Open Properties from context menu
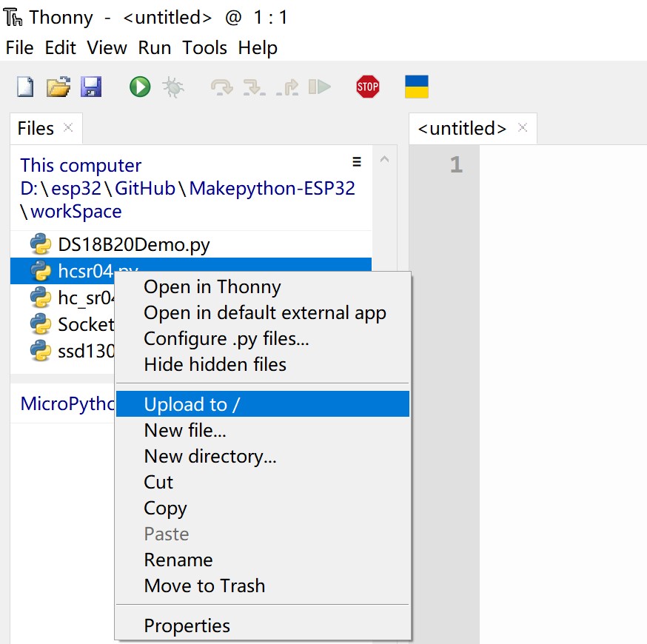This screenshot has width=647, height=644. point(263,625)
